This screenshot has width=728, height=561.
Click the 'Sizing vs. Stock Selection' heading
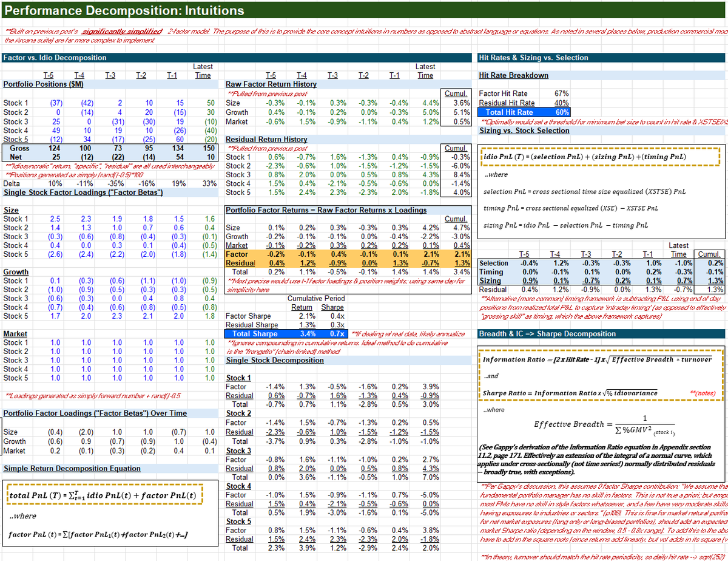[524, 130]
